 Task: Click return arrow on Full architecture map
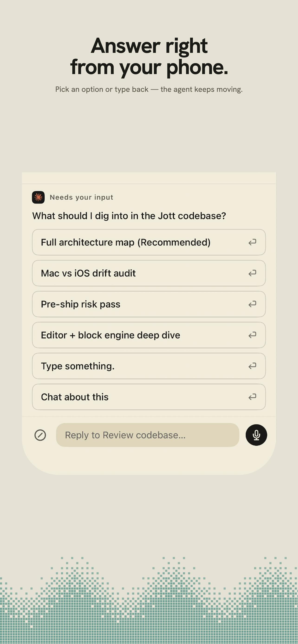[252, 242]
